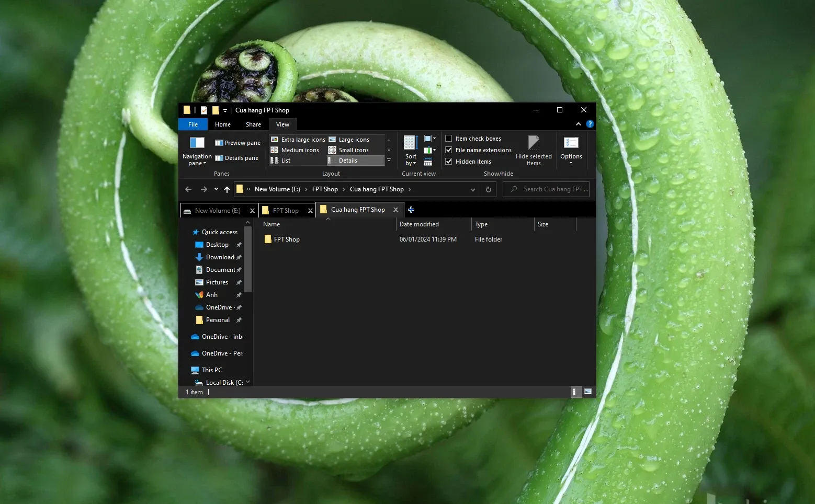This screenshot has height=504, width=815.
Task: Open Personal folder in Quick access
Action: coord(218,320)
